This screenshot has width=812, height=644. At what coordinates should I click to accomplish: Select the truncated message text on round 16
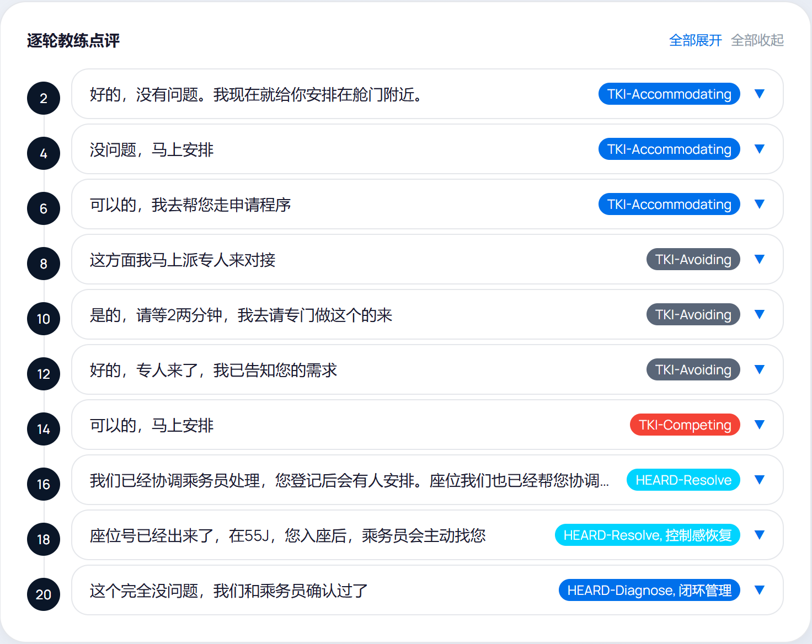348,480
